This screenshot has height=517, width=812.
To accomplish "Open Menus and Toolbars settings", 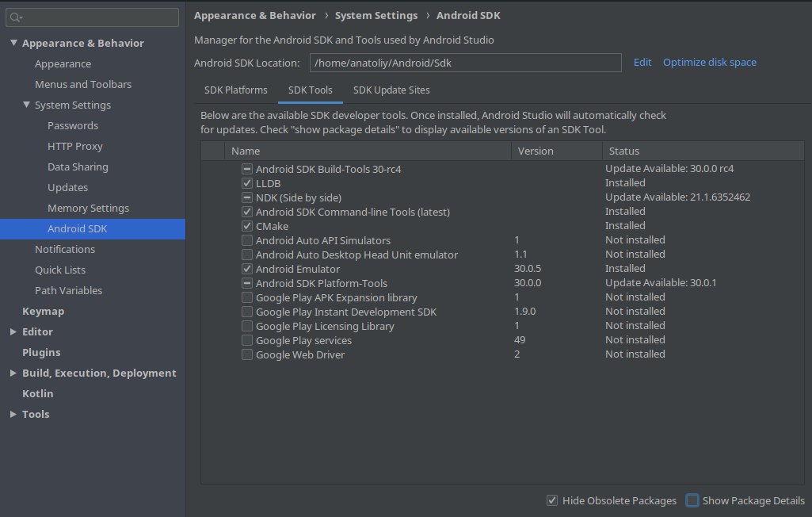I will (83, 84).
